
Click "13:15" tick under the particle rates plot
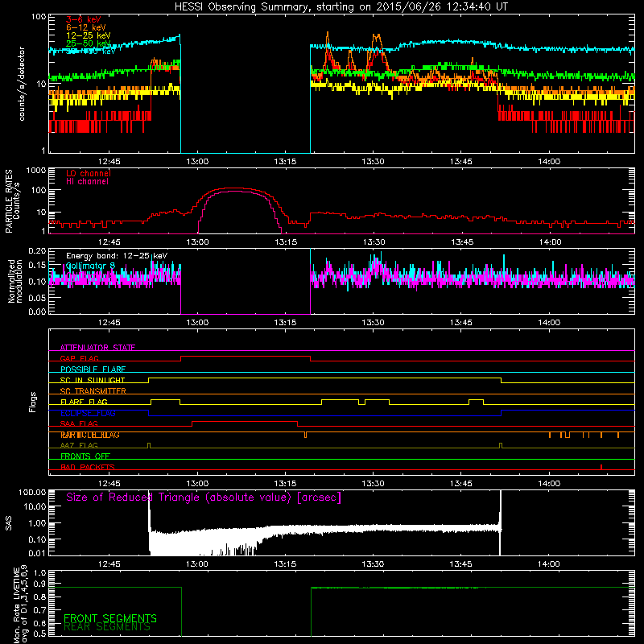point(285,242)
